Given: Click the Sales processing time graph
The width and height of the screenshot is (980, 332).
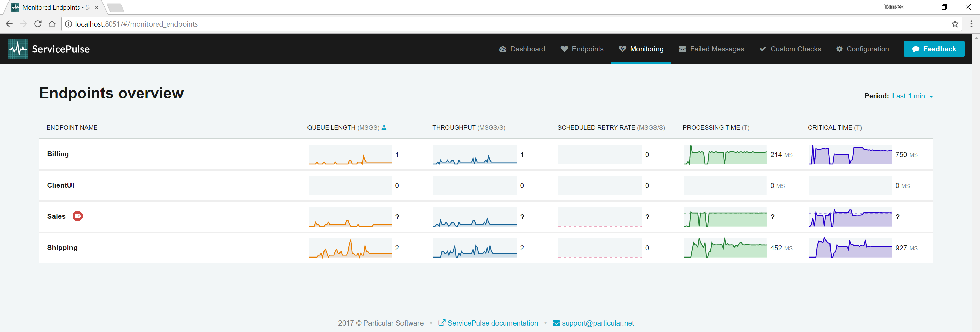Looking at the screenshot, I should [x=725, y=217].
